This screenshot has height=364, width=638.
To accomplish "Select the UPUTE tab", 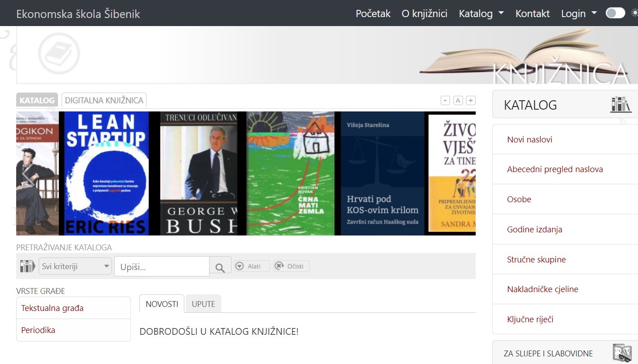I will click(203, 304).
